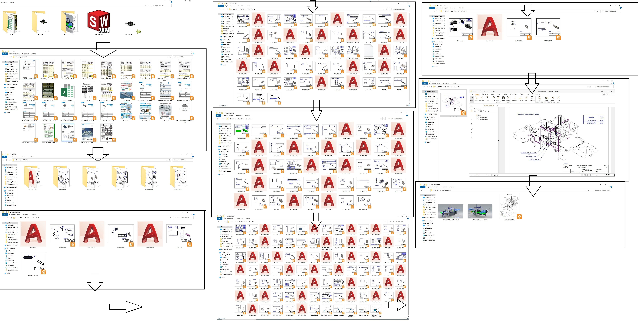Click the refresh button in BOM window
Screen dimensions: 644x322
click(170, 57)
